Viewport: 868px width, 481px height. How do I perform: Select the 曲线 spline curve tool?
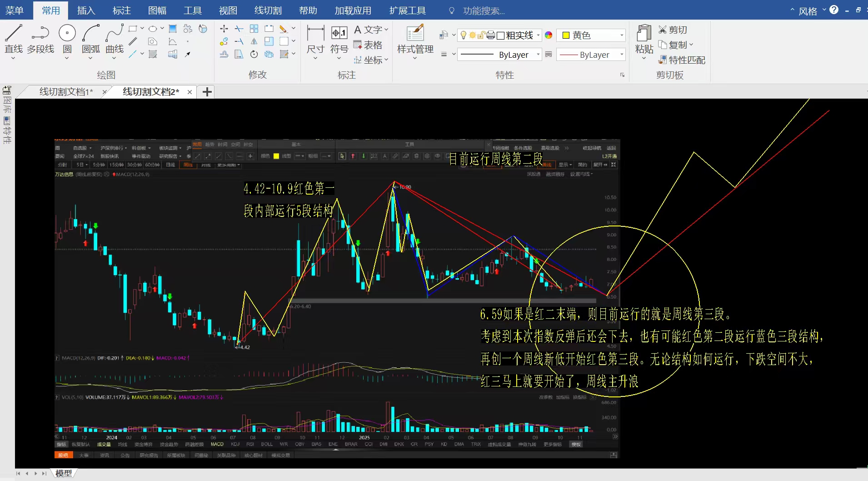(x=115, y=39)
